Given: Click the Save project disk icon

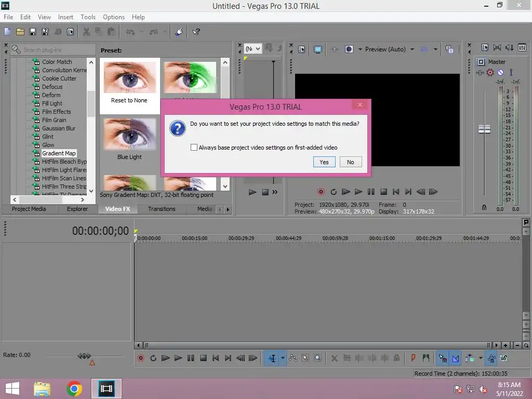Looking at the screenshot, I should coord(33,32).
